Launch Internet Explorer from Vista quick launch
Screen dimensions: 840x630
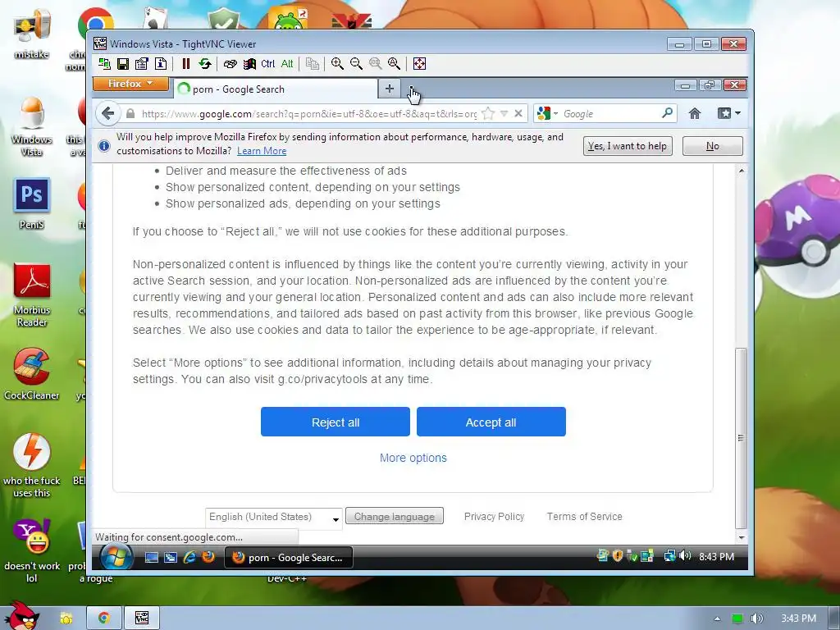[189, 558]
